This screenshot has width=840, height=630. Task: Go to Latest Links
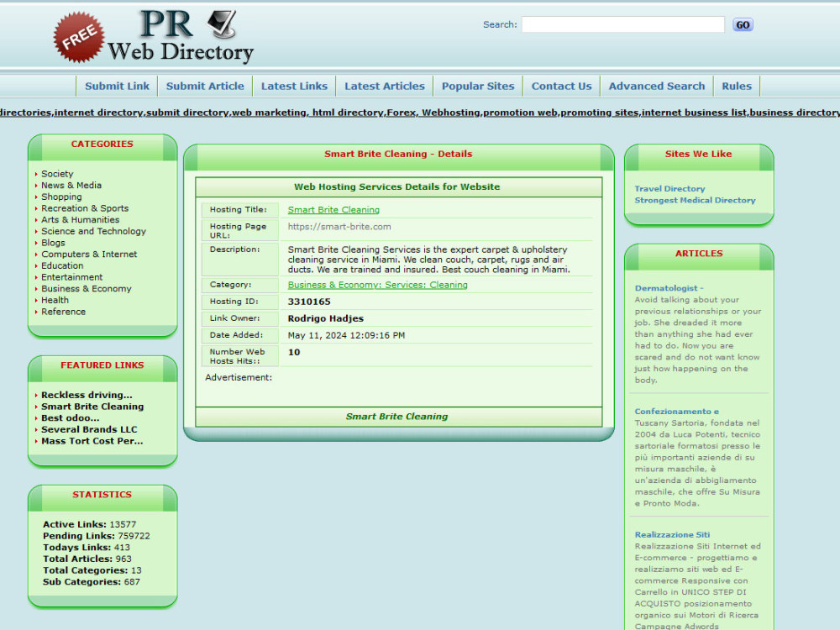[294, 87]
